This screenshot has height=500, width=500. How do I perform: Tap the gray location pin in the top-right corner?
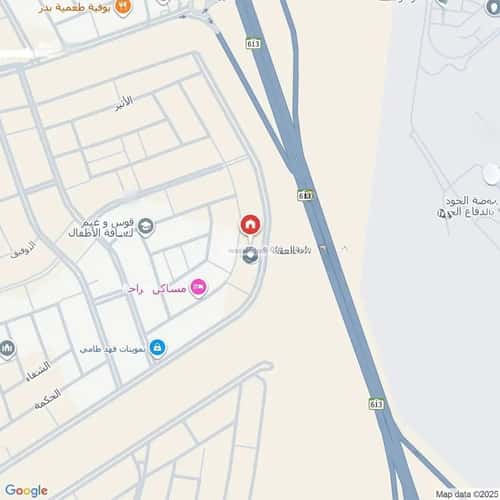pyautogui.click(x=494, y=7)
